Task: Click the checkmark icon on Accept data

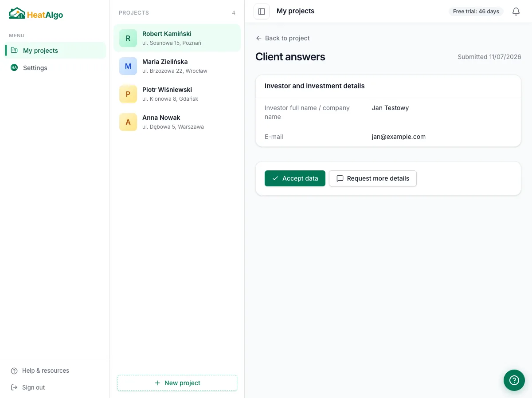Action: click(275, 178)
